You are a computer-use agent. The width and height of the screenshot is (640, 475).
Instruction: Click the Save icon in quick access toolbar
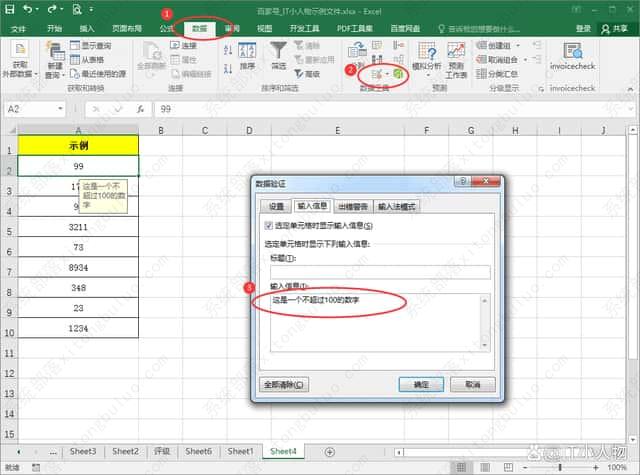click(9, 9)
